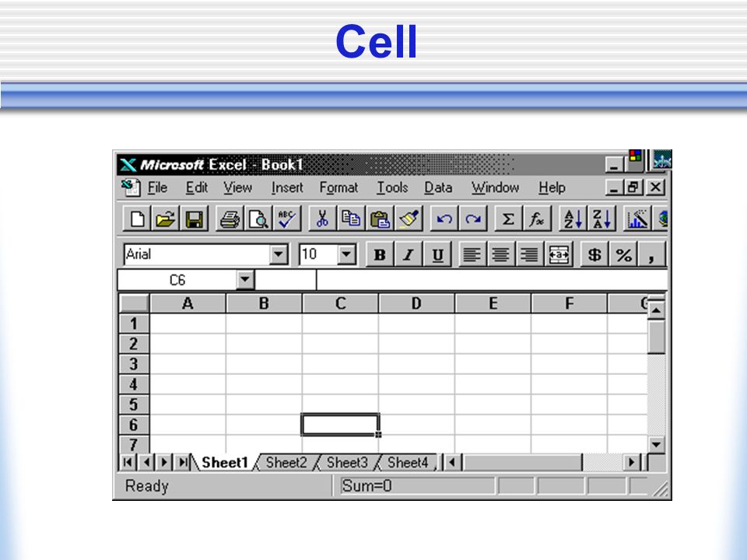The height and width of the screenshot is (560, 747).
Task: Open the Format menu
Action: 338,187
